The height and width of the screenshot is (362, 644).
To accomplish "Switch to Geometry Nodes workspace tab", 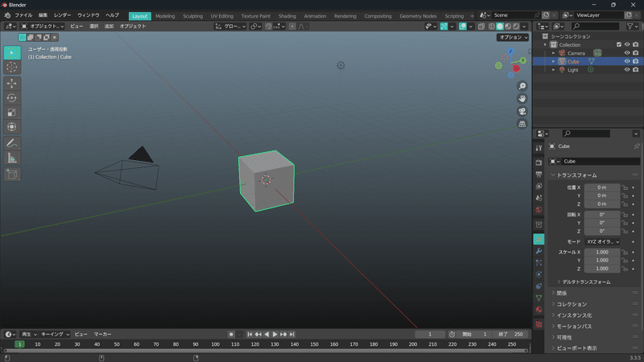I will 418,16.
